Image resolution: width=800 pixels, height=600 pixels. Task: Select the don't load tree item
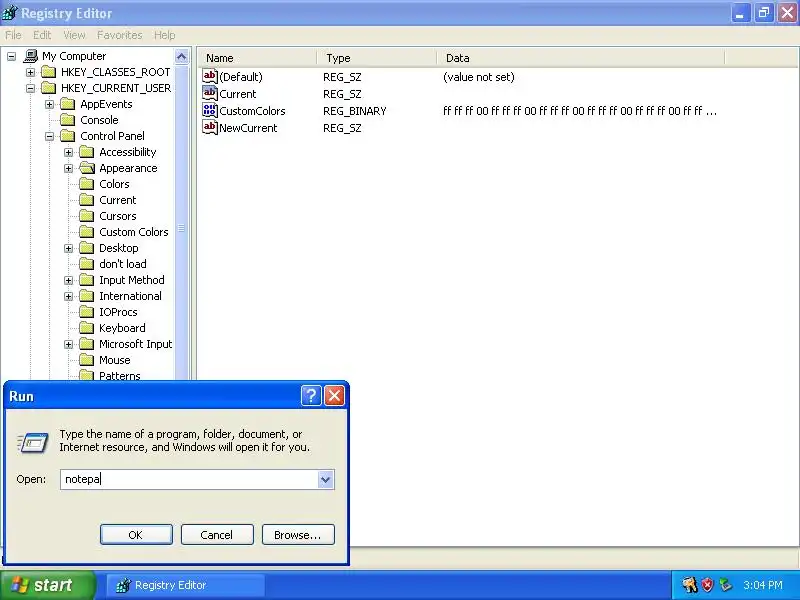click(x=122, y=264)
